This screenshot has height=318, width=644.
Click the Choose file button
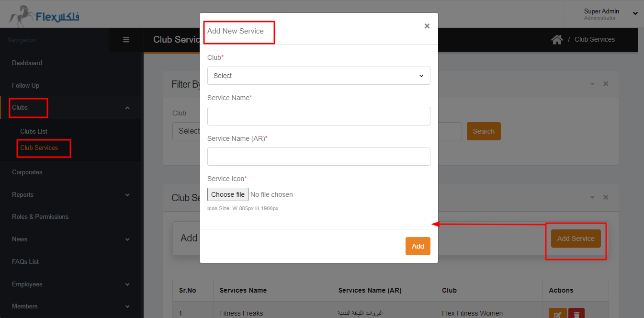click(x=228, y=194)
